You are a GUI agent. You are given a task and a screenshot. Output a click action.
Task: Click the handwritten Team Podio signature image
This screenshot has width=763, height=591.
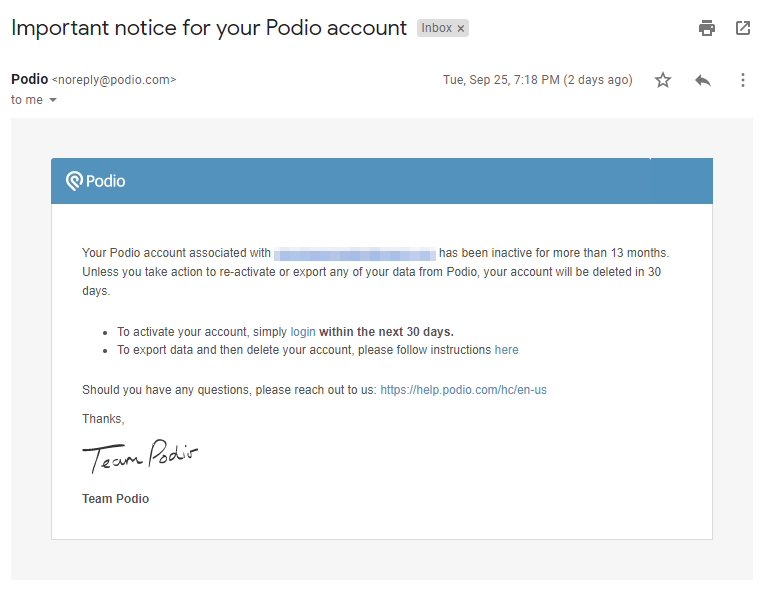[x=140, y=457]
